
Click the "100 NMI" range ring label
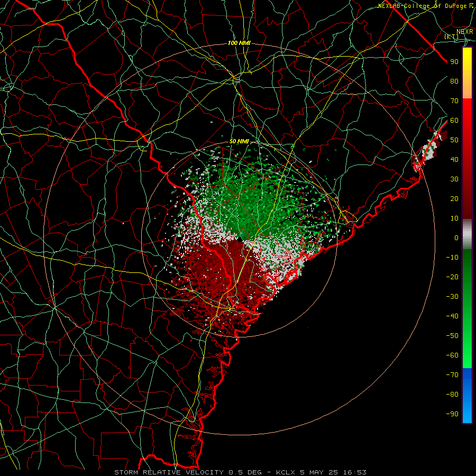[239, 43]
